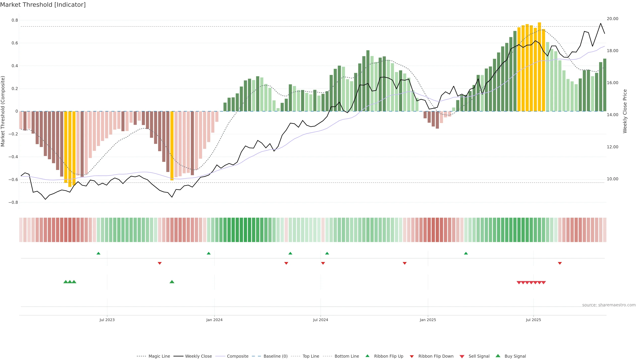Click the Ribbon Flip Down legend triangle
Viewport: 644px width, 362px height.
[x=412, y=356]
